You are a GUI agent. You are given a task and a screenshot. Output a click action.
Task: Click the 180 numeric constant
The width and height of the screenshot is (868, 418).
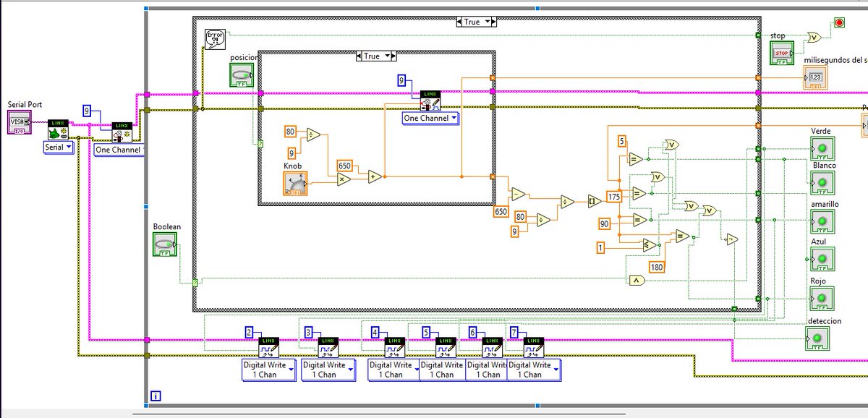pos(657,267)
